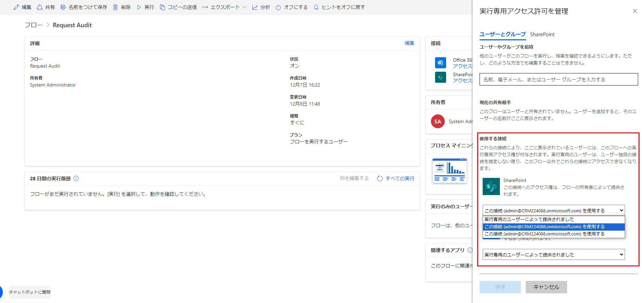Click the System Administrator owner text in 詳細
The image size is (644, 303).
[53, 85]
